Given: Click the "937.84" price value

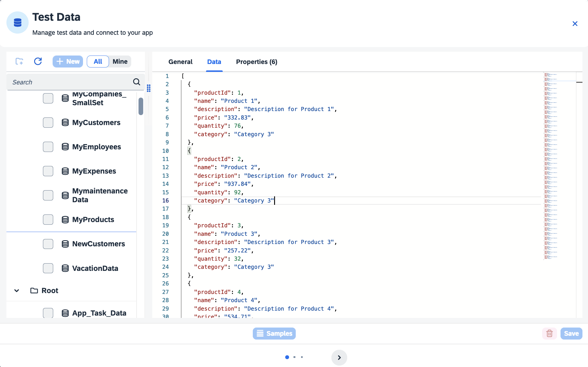Looking at the screenshot, I should 237,184.
